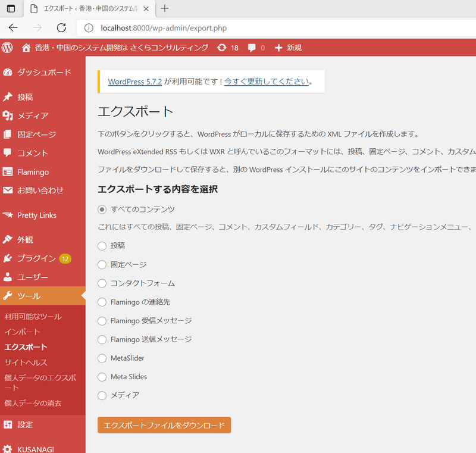Viewport: 476px width, 453px height.
Task: Reload the page with browser refresh icon
Action: click(x=61, y=27)
